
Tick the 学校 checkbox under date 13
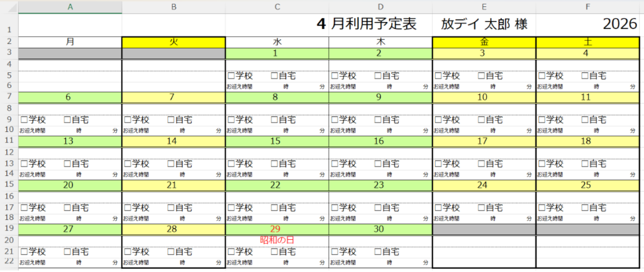[x=24, y=164]
